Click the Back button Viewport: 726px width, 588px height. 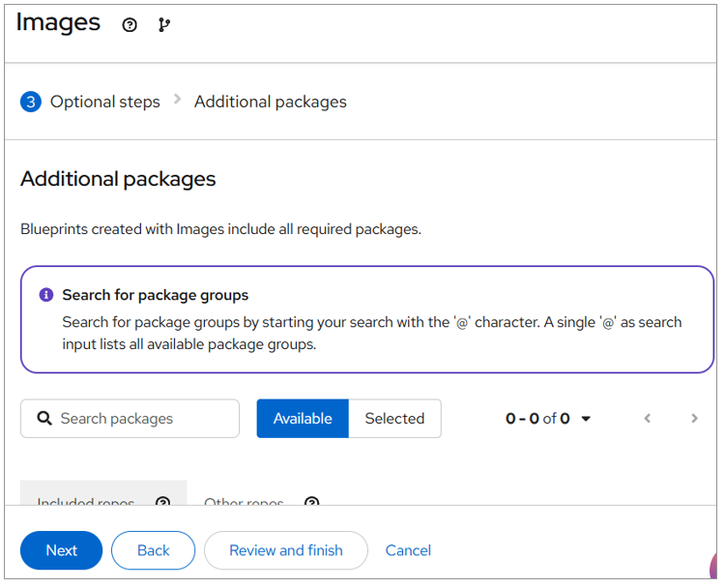click(x=153, y=550)
